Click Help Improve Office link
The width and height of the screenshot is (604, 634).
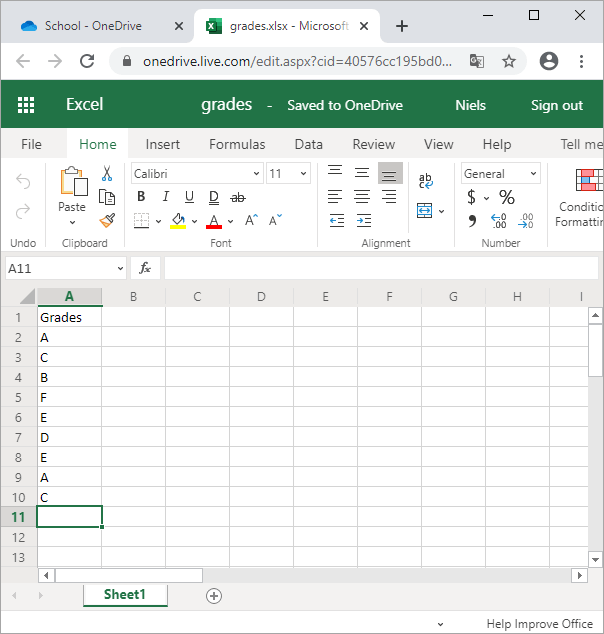click(x=539, y=624)
